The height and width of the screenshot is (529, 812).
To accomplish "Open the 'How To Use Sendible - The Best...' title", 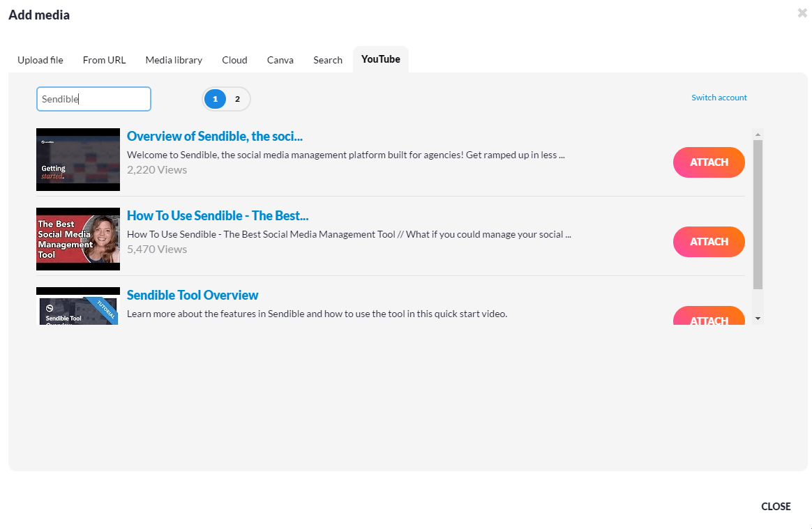I will point(218,215).
